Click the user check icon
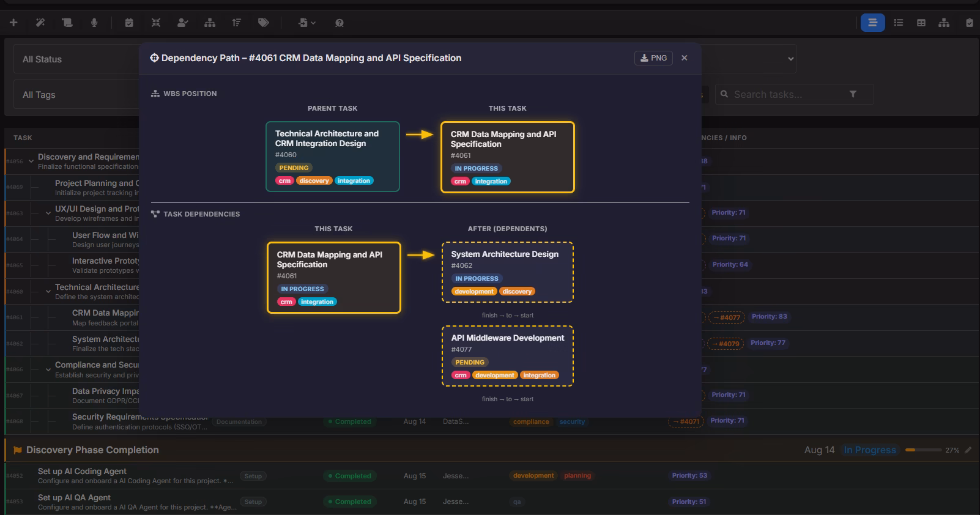 182,23
